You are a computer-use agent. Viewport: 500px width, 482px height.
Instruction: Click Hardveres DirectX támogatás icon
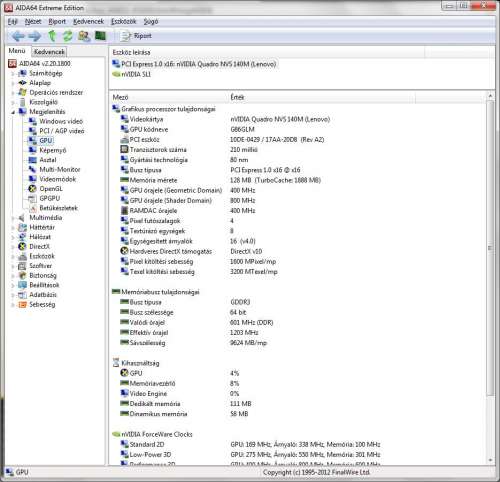coord(124,251)
